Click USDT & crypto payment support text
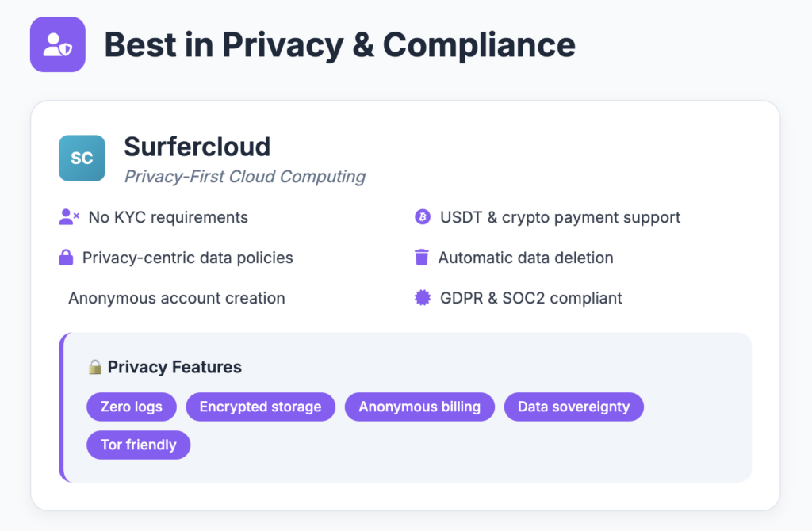Image resolution: width=812 pixels, height=531 pixels. click(x=561, y=217)
